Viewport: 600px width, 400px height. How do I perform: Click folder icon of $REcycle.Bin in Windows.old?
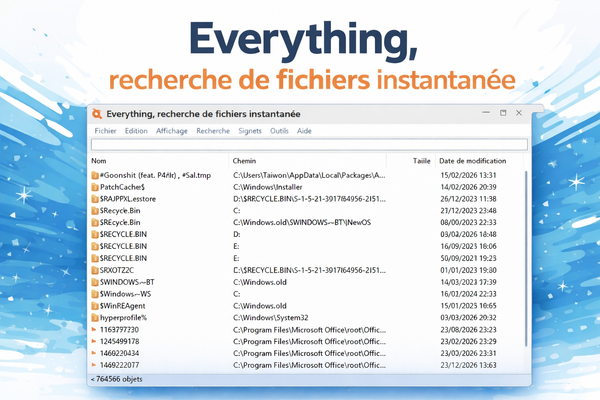click(95, 222)
